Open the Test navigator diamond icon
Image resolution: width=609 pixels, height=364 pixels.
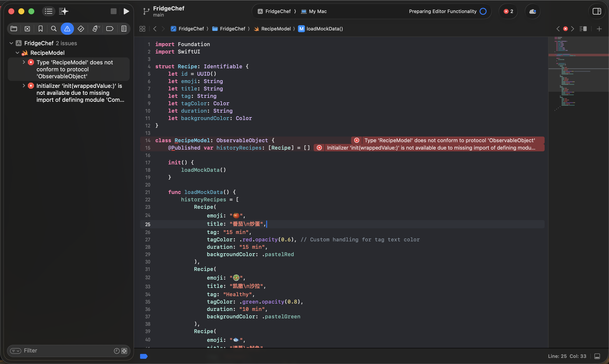(81, 29)
